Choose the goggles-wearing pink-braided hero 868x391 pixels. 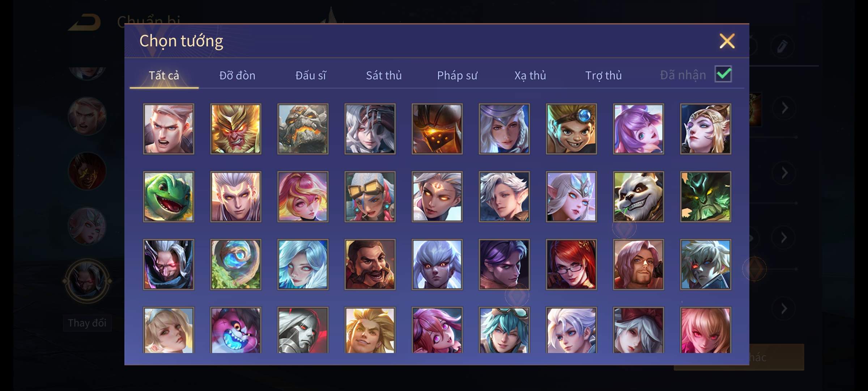370,197
